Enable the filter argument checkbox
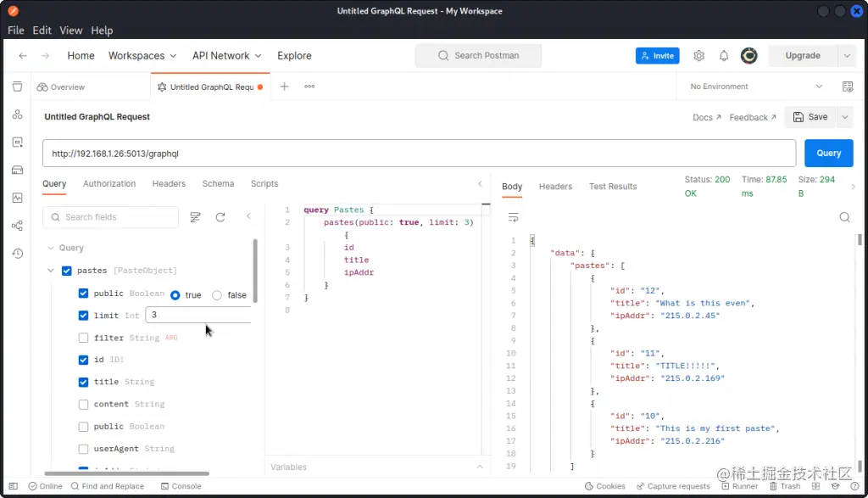Viewport: 868px width, 498px height. point(83,338)
